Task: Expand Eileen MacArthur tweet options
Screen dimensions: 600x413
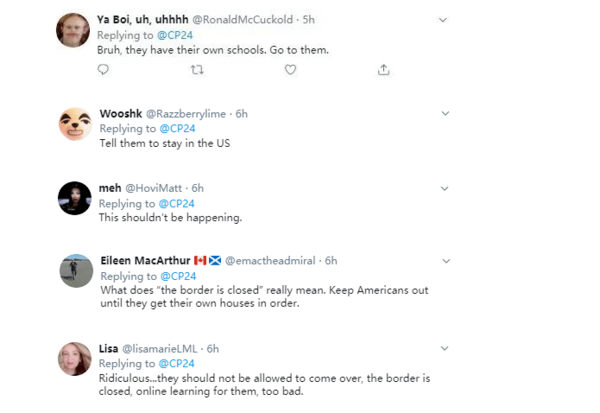Action: tap(443, 261)
